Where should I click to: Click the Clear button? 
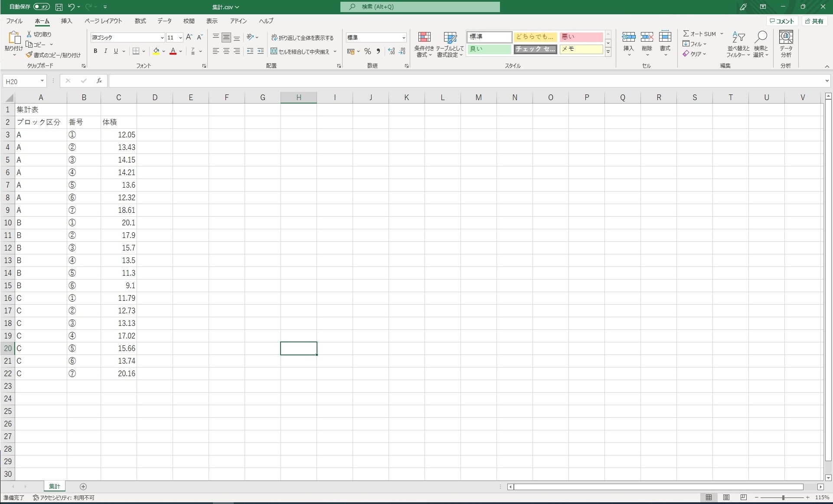[x=695, y=54]
